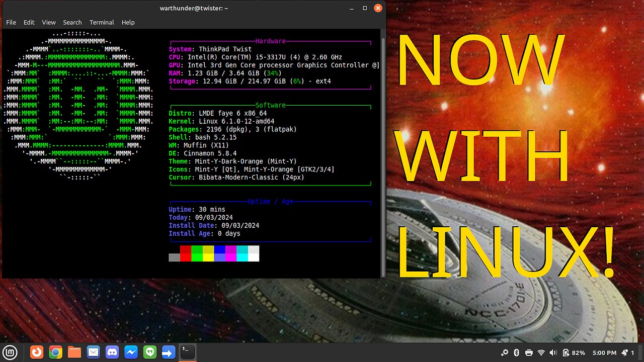
Task: Click the 'Install Date: 09/03/2024' line
Action: (x=214, y=225)
